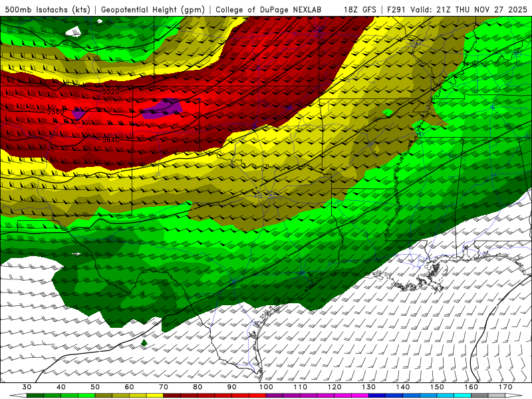
Task: Click the 'College of DuPage NEXLAB' label
Action: tap(268, 9)
